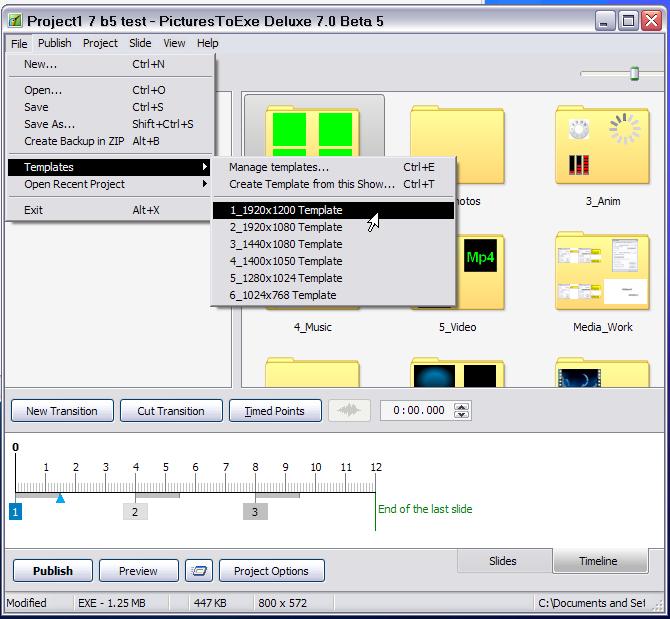Click the Timed Points button
670x619 pixels.
[275, 411]
